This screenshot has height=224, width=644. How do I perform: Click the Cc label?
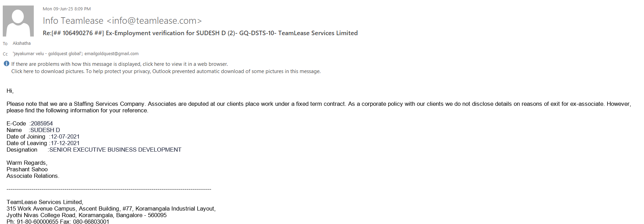tap(5, 54)
